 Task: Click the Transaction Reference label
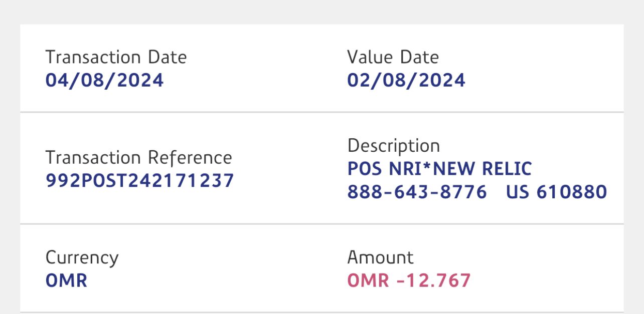pos(138,158)
